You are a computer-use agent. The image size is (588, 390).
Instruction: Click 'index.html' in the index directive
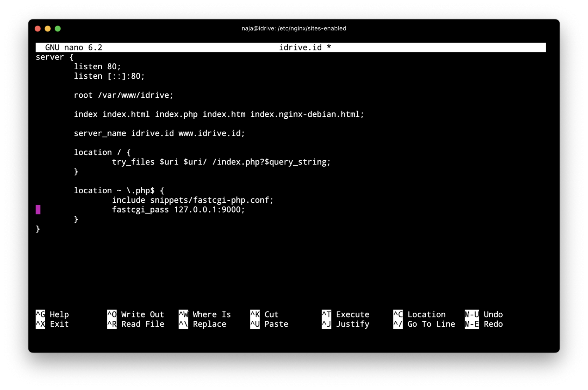point(126,114)
